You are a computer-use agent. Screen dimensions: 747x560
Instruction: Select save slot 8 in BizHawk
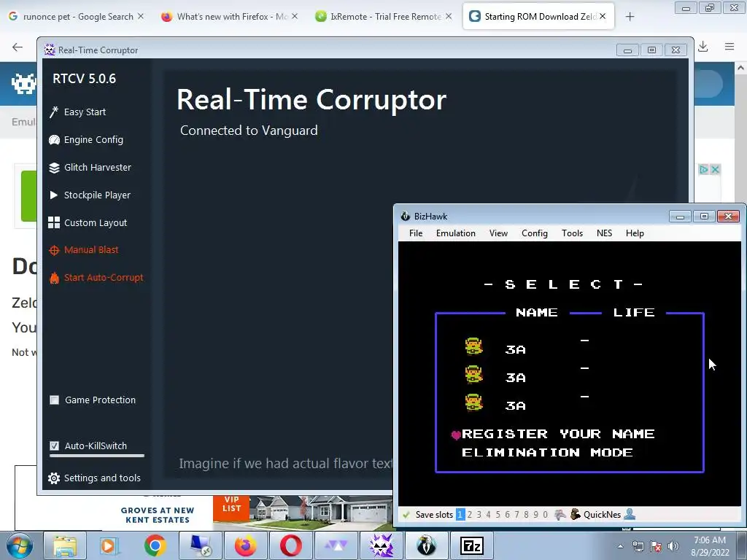pos(527,515)
